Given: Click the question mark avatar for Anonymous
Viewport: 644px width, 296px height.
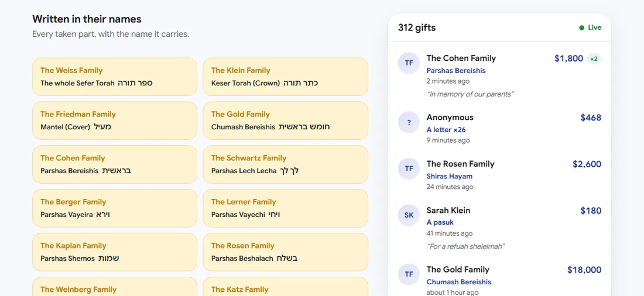Looking at the screenshot, I should click(x=409, y=122).
